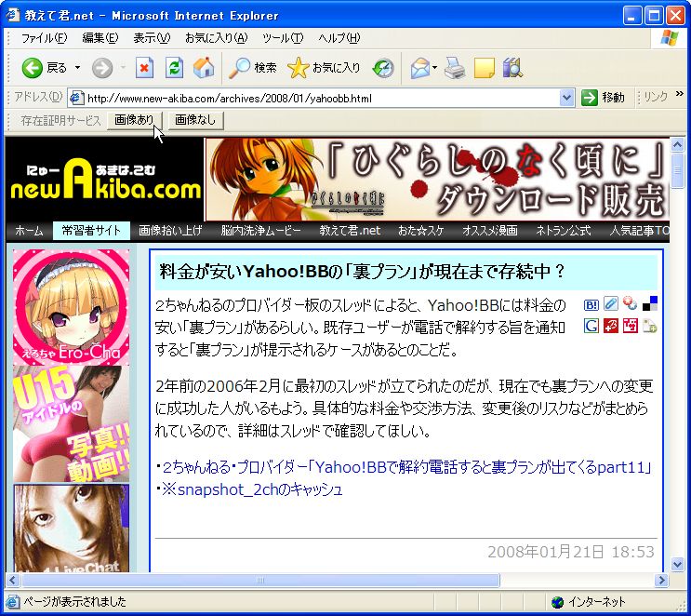Image resolution: width=691 pixels, height=616 pixels.
Task: Click the horizontal scrollbar thumb
Action: [260, 581]
